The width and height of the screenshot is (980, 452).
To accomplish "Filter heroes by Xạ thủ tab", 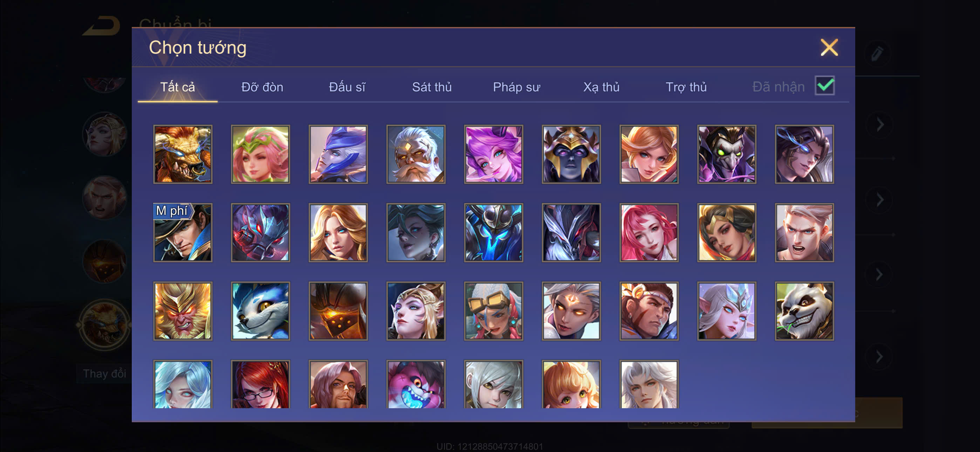I will [x=601, y=87].
